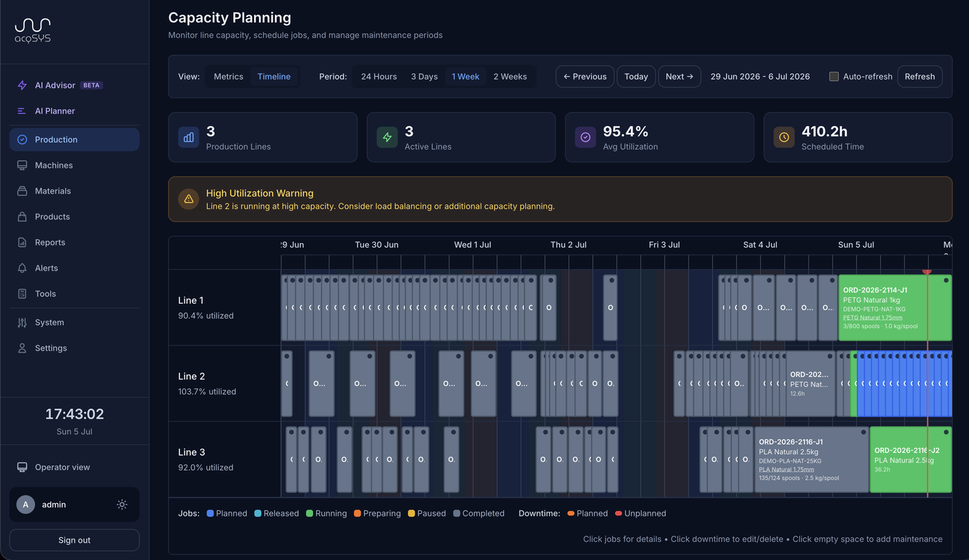969x560 pixels.
Task: Select the 1 Week period
Action: (466, 77)
